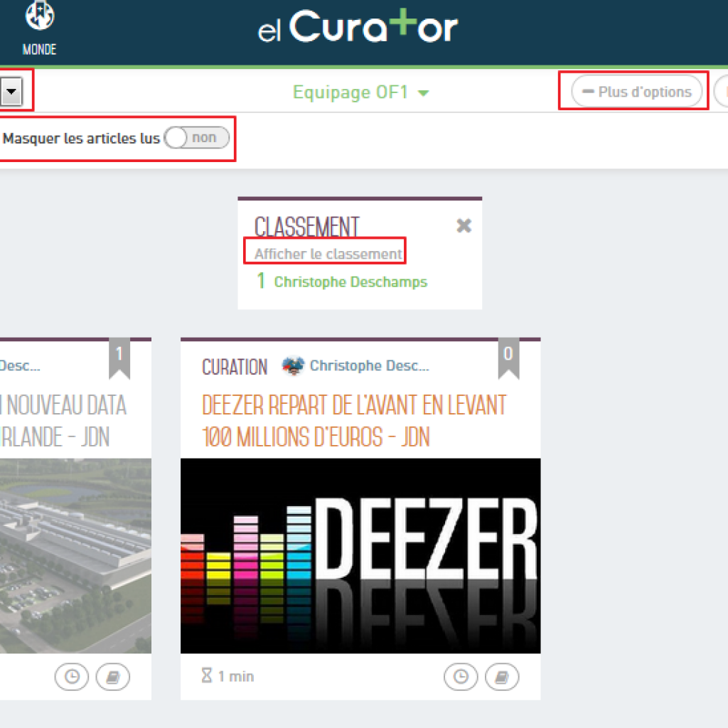This screenshot has height=728, width=728.
Task: Click the el Curator logo
Action: click(358, 26)
